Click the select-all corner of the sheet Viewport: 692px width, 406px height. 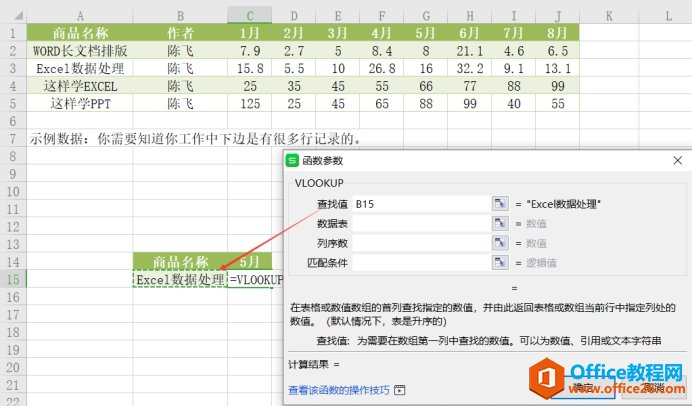18,16
